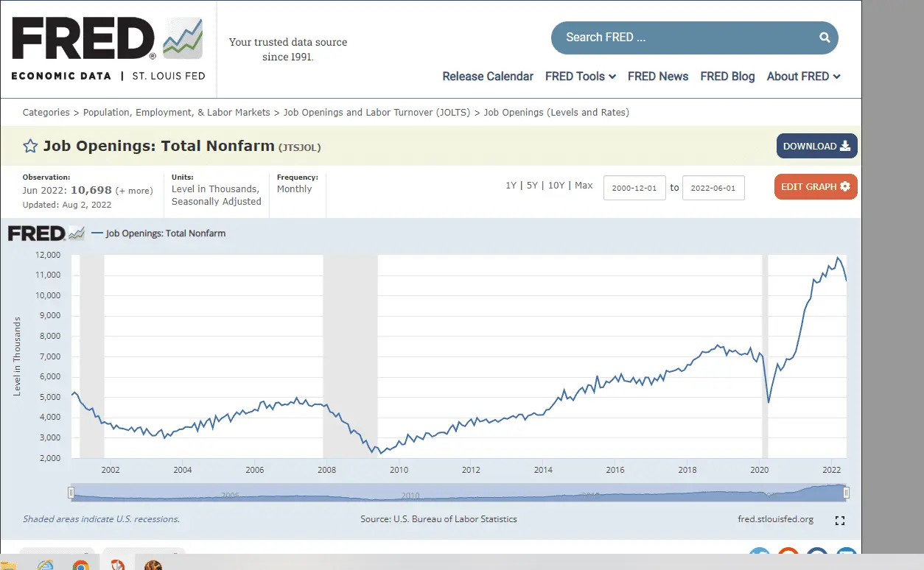Open the FRED News page
The height and width of the screenshot is (570, 924).
point(658,77)
